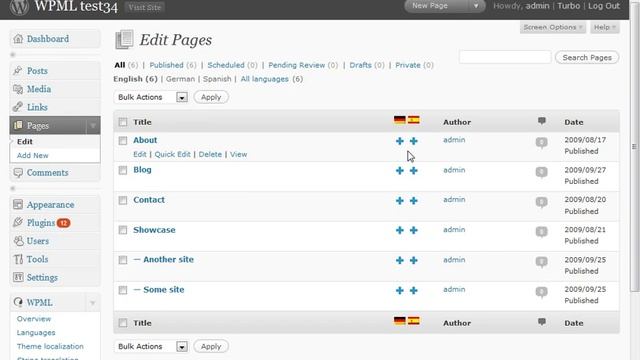Tick the checkbox for Showcase page
Screen dimensions: 640x360
click(123, 230)
